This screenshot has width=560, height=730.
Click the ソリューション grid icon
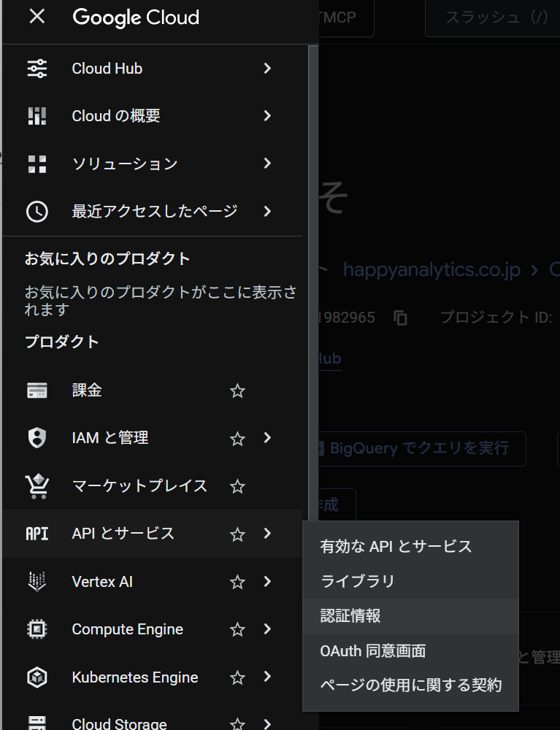[x=37, y=164]
